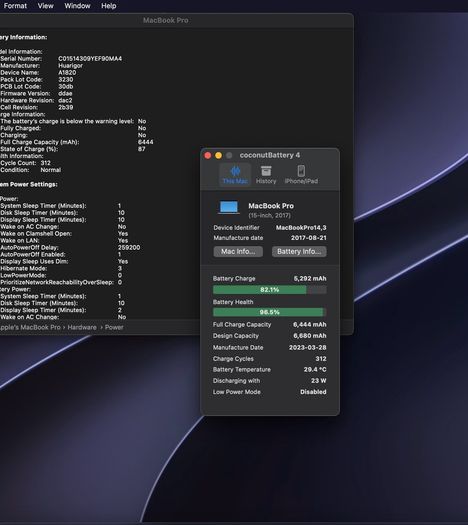Image resolution: width=468 pixels, height=525 pixels.
Task: Click Device Identifier MacBookPro14,3 value
Action: pos(301,228)
